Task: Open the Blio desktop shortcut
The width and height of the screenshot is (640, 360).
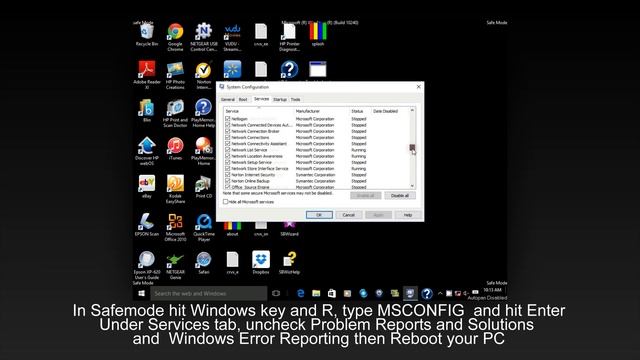Action: click(x=147, y=111)
